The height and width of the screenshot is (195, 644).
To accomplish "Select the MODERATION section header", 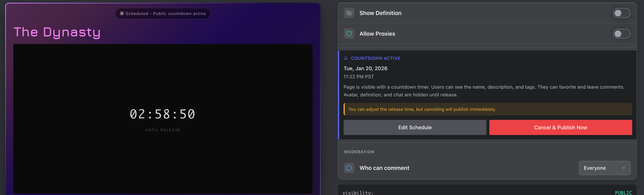I will (x=359, y=152).
